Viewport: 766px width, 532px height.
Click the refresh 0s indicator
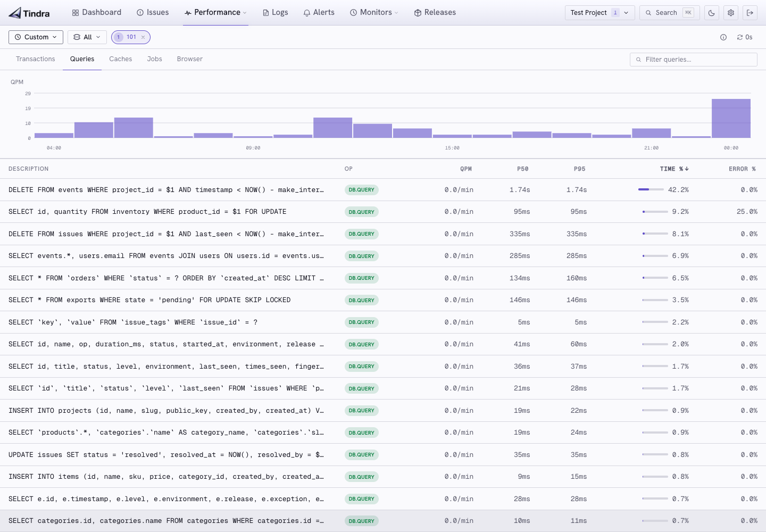tap(745, 37)
